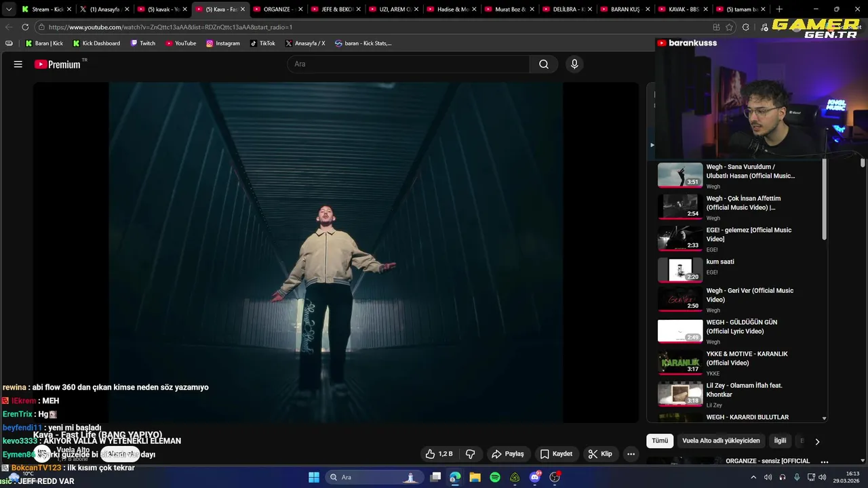Image resolution: width=868 pixels, height=488 pixels.
Task: Switch to '(1) Anasayfa' X browser tab
Action: pos(104,9)
